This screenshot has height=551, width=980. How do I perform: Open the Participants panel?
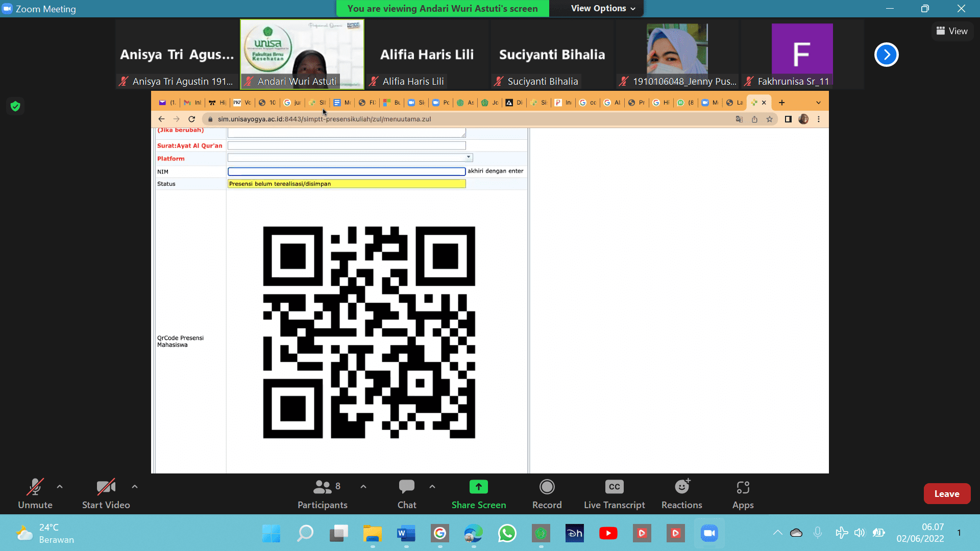pos(323,494)
